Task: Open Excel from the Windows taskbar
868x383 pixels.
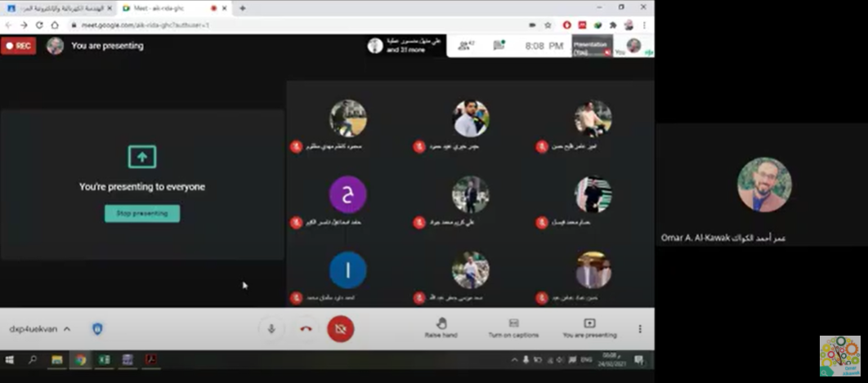Action: pos(104,359)
